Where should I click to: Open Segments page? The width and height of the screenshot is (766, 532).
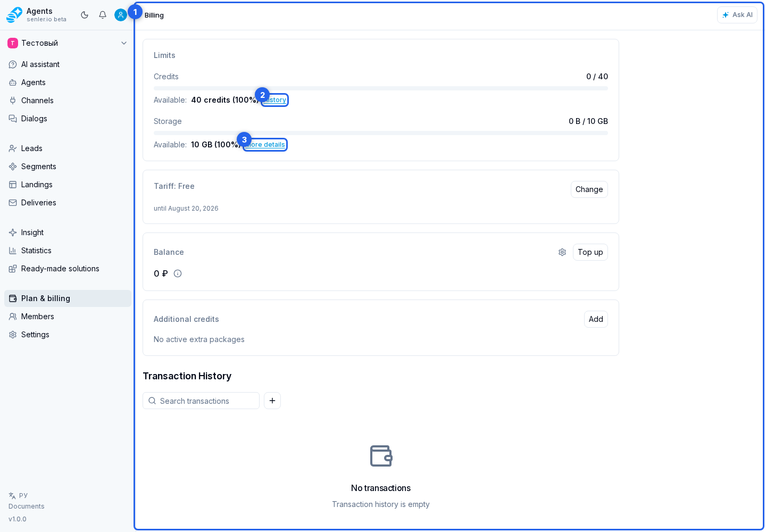pyautogui.click(x=68, y=167)
